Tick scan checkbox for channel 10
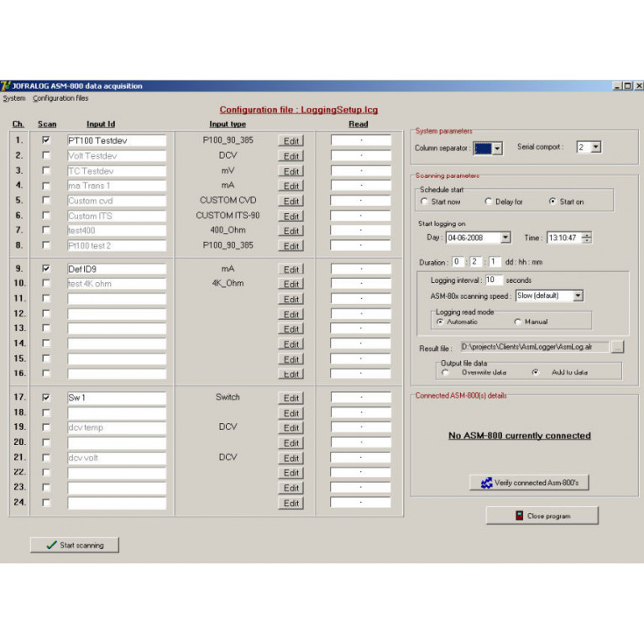 (x=46, y=283)
